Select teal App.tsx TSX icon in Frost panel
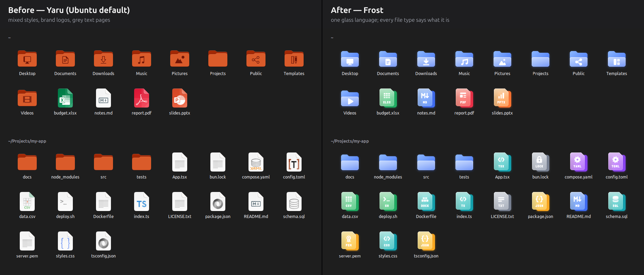The width and height of the screenshot is (644, 275). (502, 162)
